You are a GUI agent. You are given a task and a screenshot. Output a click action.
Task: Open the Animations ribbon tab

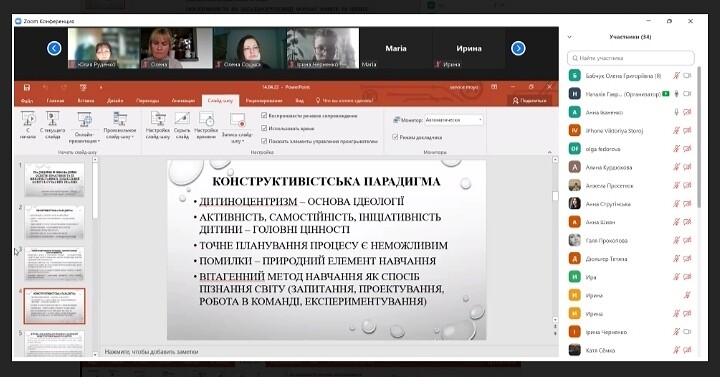pos(183,101)
